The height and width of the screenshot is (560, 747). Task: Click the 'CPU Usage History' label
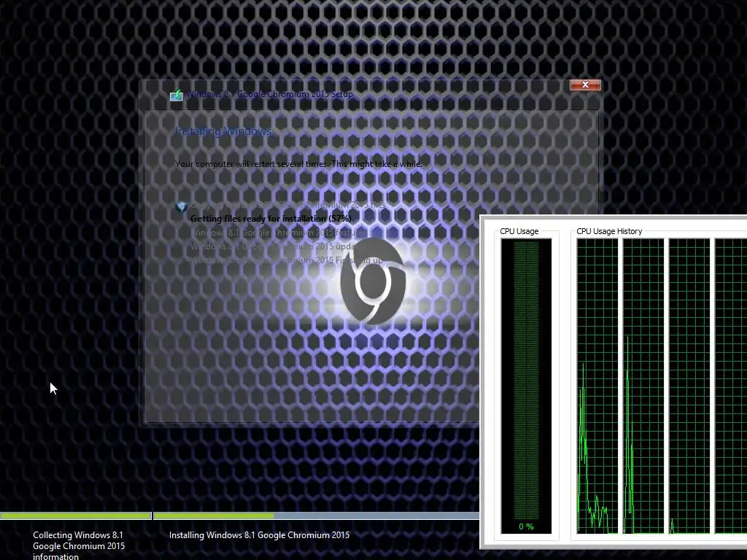609,231
